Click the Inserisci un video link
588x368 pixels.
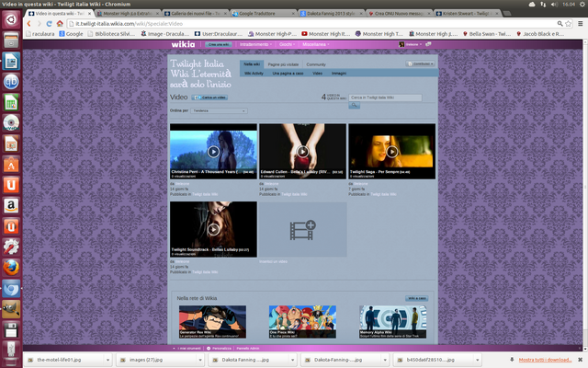coord(273,261)
